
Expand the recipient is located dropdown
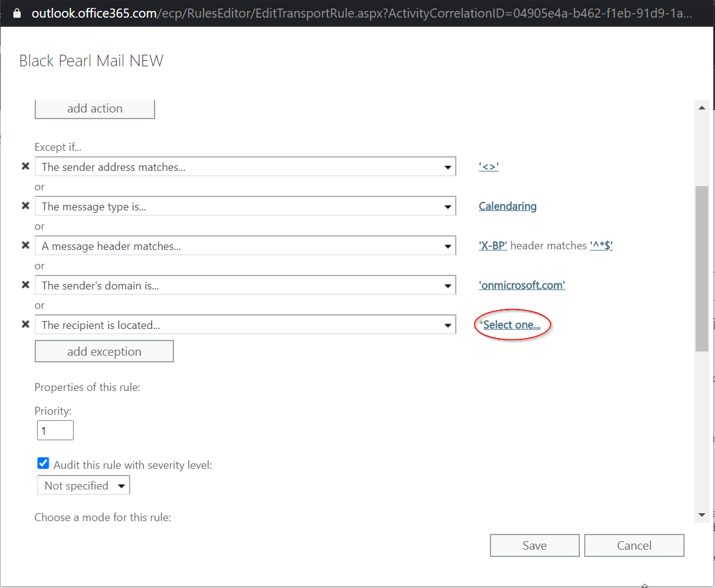click(245, 325)
